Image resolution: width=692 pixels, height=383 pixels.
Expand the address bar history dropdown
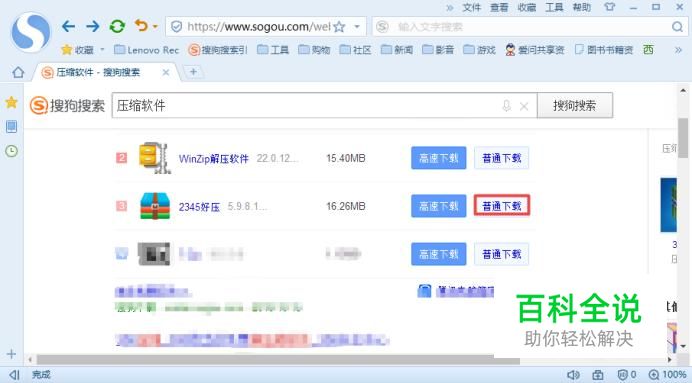click(357, 27)
